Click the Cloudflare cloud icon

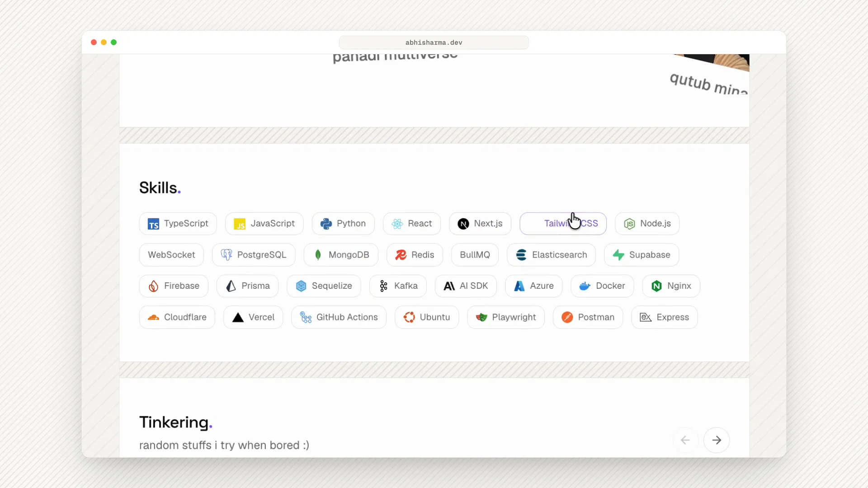tap(154, 317)
